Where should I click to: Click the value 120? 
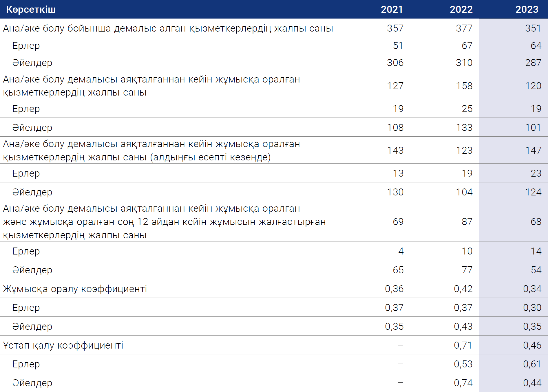(533, 86)
